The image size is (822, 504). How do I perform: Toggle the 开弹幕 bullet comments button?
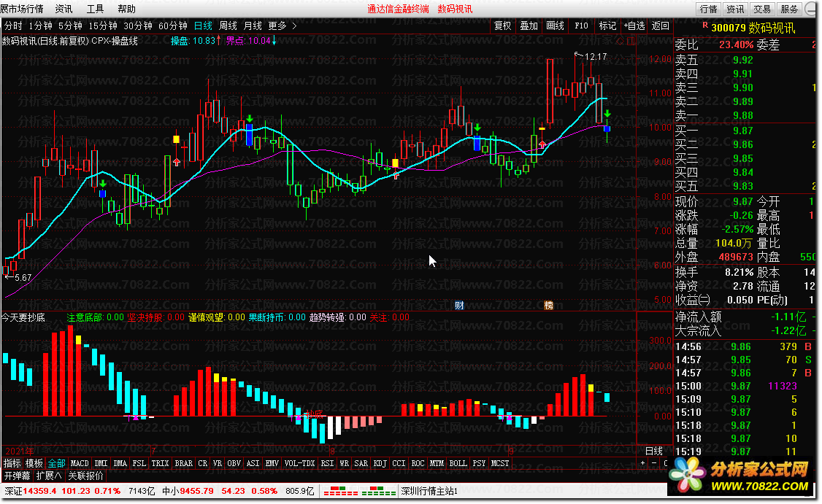(18, 476)
